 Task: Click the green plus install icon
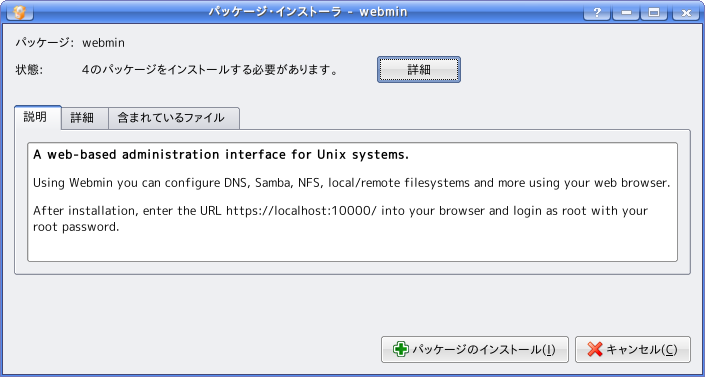point(401,350)
